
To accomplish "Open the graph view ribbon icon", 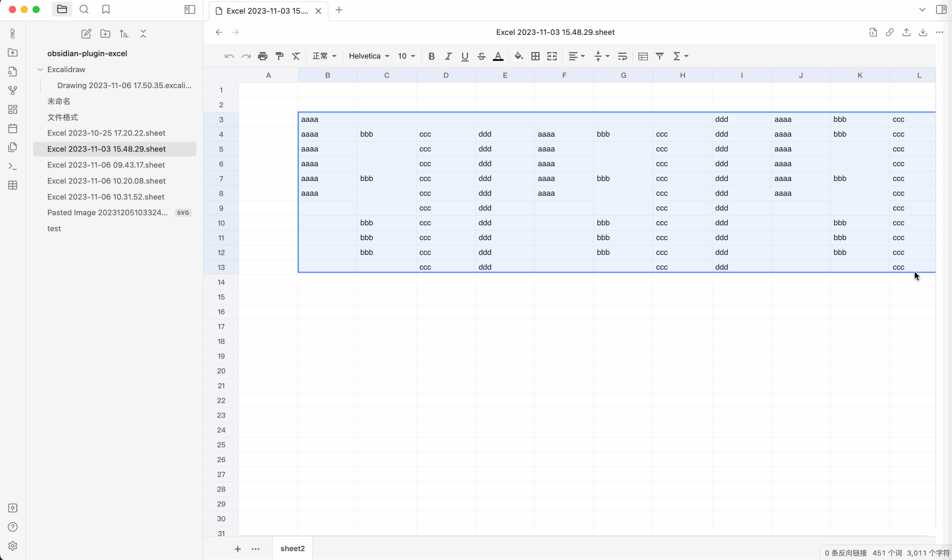I will [x=12, y=90].
